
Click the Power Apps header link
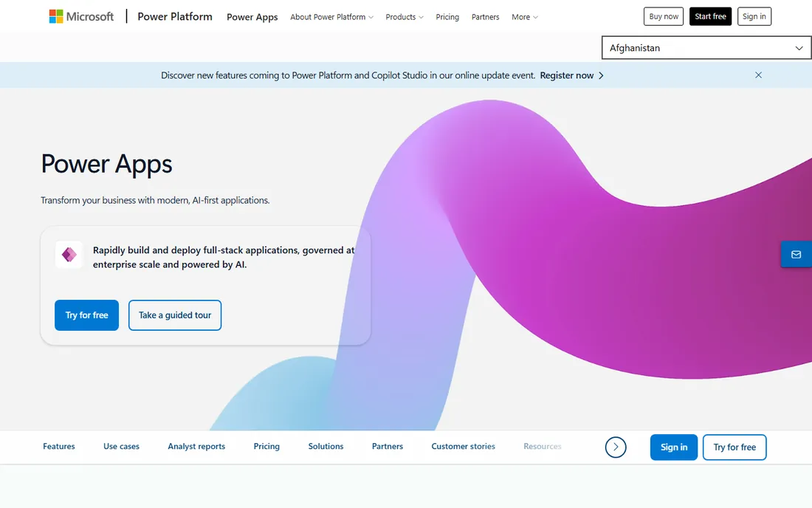[252, 17]
